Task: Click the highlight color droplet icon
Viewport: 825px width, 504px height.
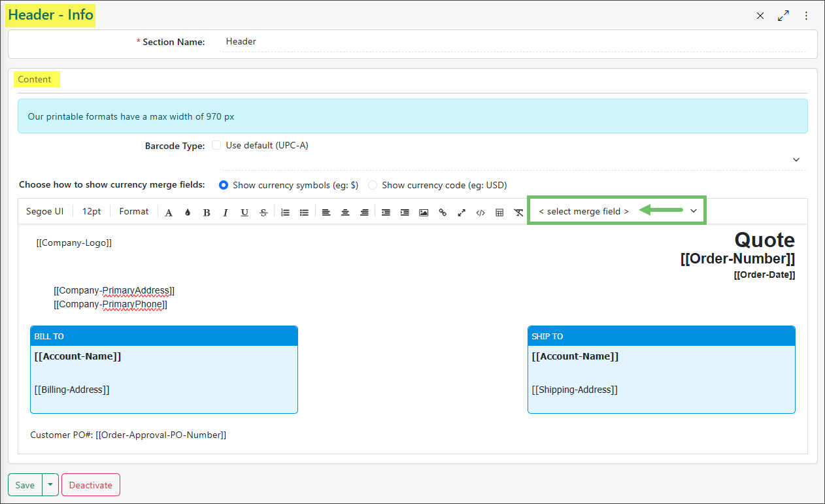Action: coord(187,212)
